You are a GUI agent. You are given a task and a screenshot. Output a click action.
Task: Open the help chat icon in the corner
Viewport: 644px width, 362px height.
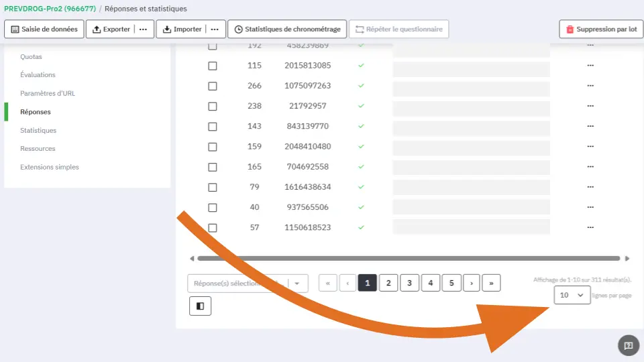[x=628, y=345]
